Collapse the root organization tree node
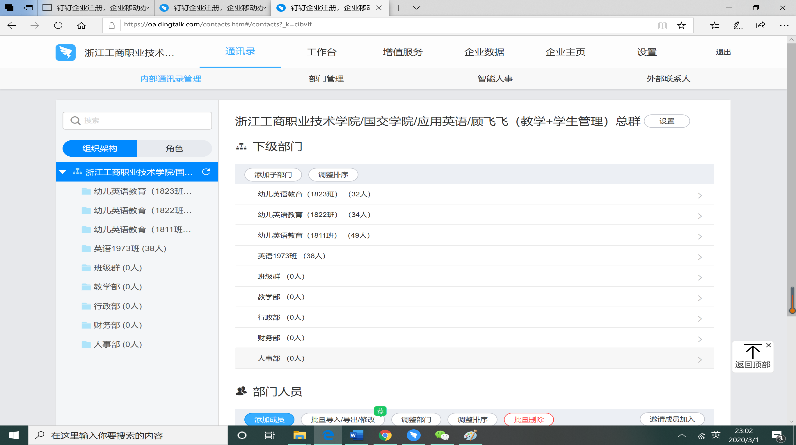This screenshot has width=796, height=445. [63, 172]
